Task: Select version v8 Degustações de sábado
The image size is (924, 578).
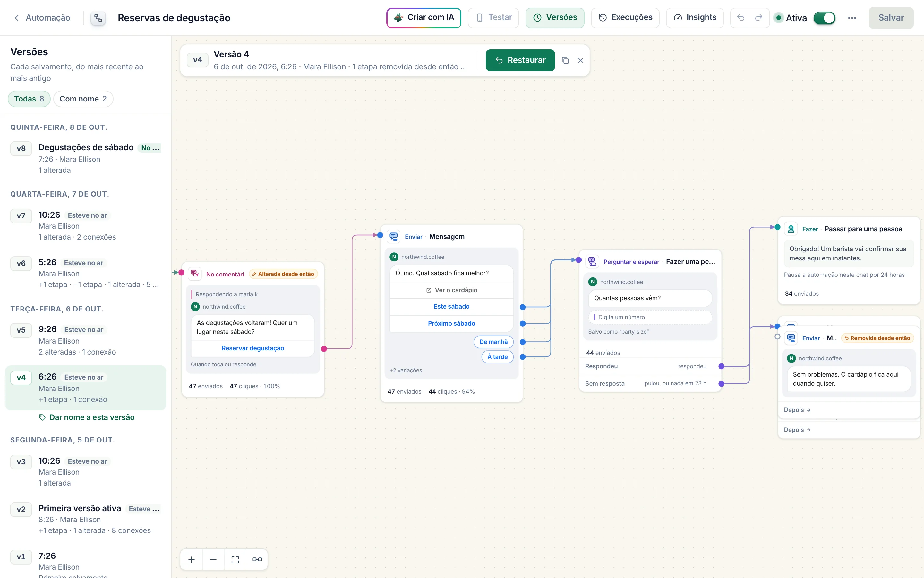Action: coord(86,159)
